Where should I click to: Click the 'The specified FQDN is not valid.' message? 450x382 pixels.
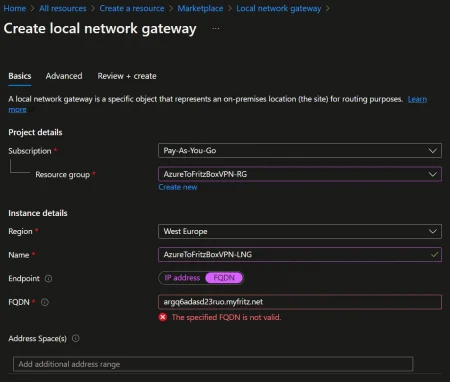226,317
